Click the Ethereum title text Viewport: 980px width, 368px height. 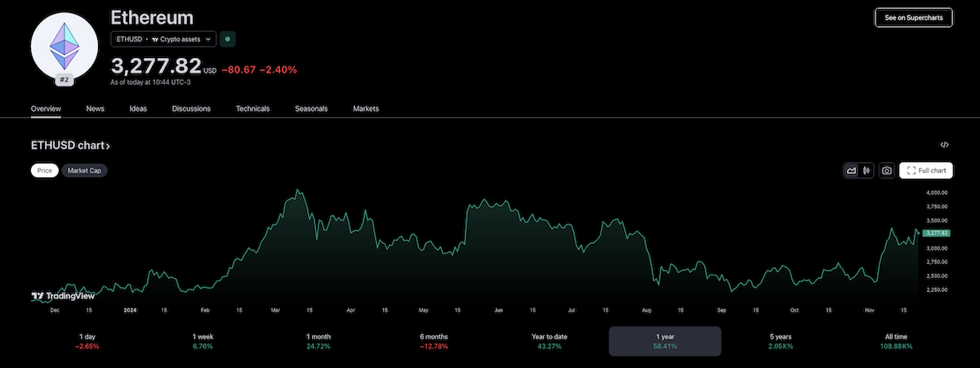pos(152,17)
